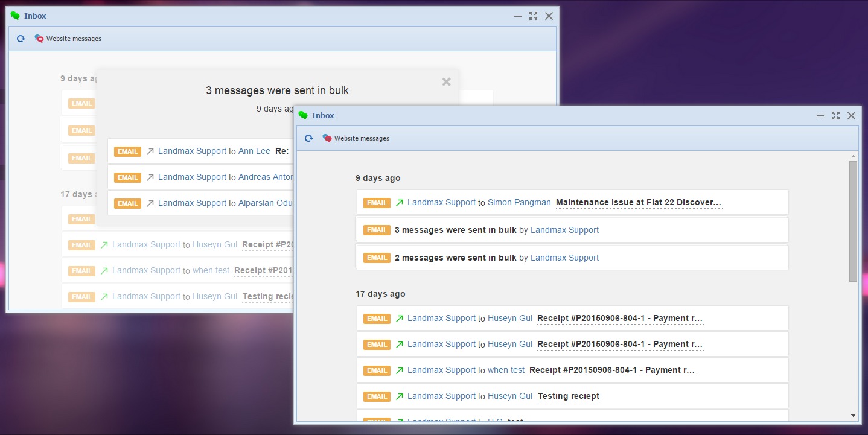Screen dimensions: 868x435
Task: Close the bulk messages popup with X
Action: (x=446, y=82)
